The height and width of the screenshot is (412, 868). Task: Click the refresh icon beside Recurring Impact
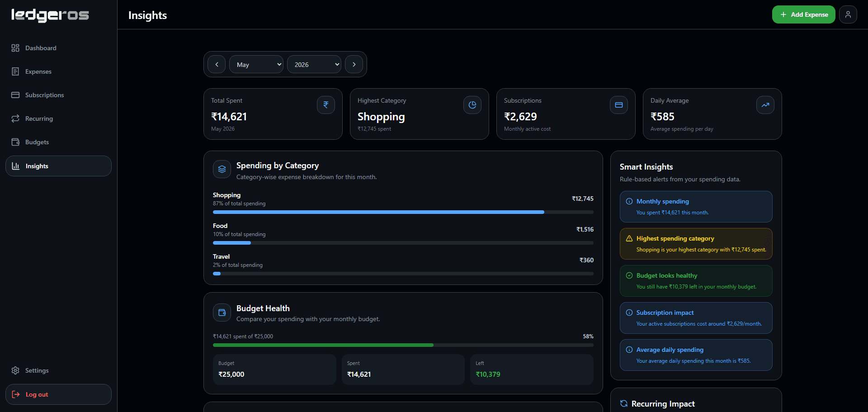pos(624,403)
